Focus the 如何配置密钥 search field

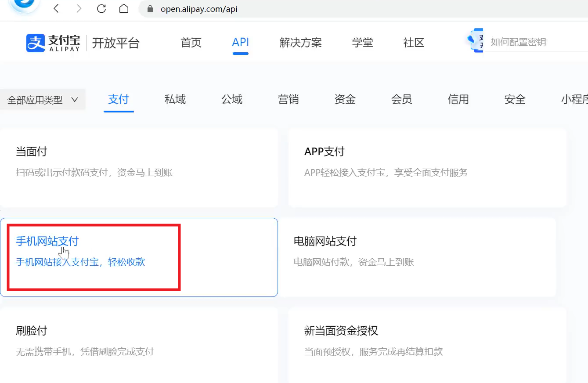point(536,42)
